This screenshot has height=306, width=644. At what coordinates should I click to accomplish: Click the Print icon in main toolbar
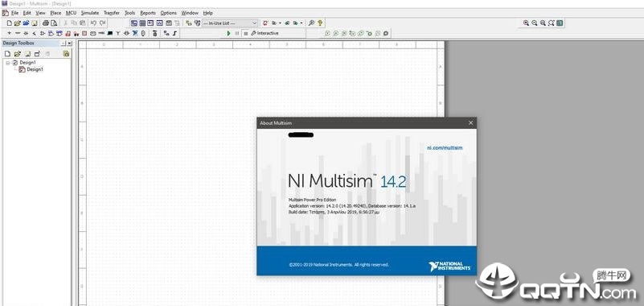(x=46, y=23)
